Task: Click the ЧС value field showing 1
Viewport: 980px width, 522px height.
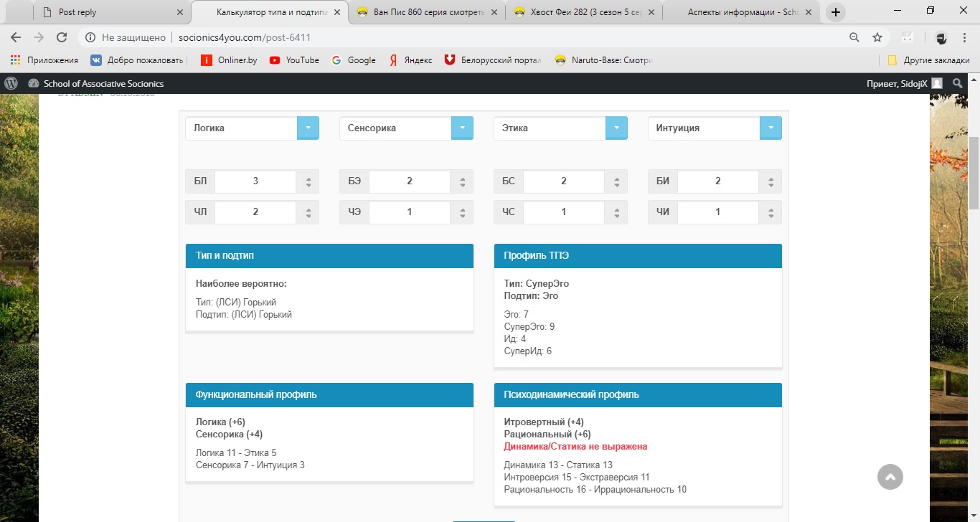Action: (x=564, y=212)
